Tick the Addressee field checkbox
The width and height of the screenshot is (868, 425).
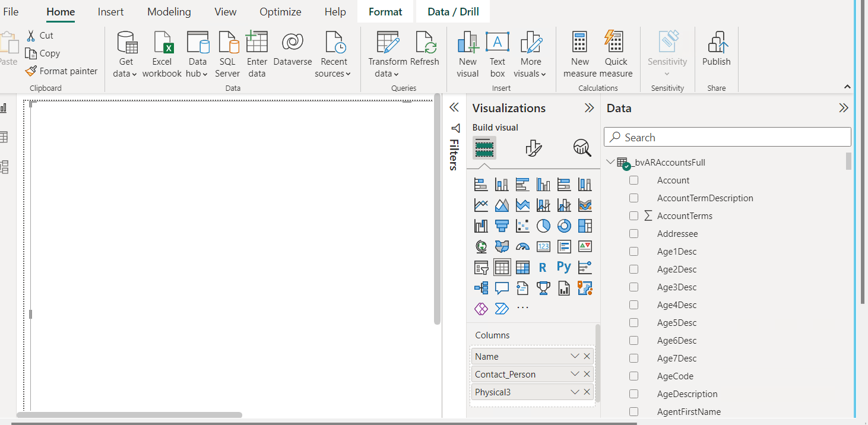(633, 234)
